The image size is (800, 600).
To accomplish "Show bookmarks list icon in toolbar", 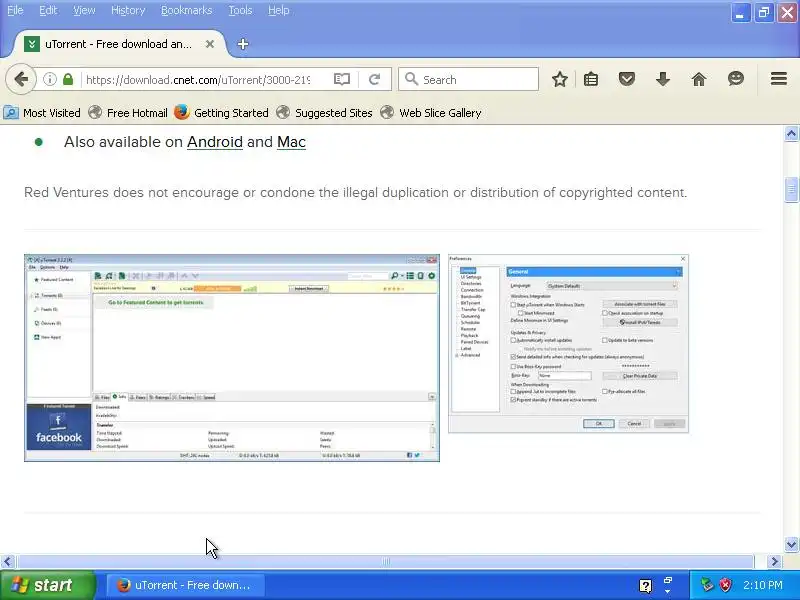I will pos(591,79).
